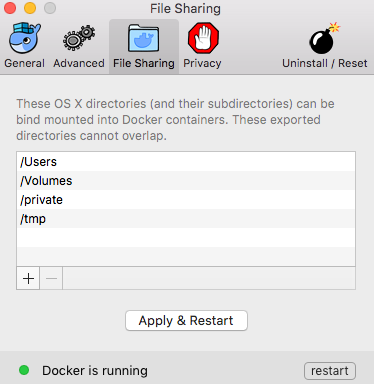
Task: Open the Advanced gears icon pane
Action: click(x=79, y=38)
